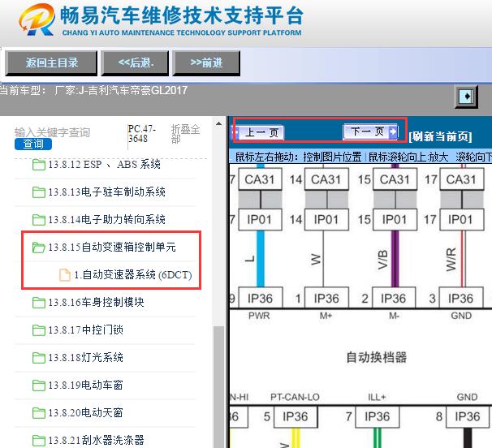Expand folder 13.8.13电子驻车制动系统
Viewport: 492px width, 448px height.
coord(99,192)
